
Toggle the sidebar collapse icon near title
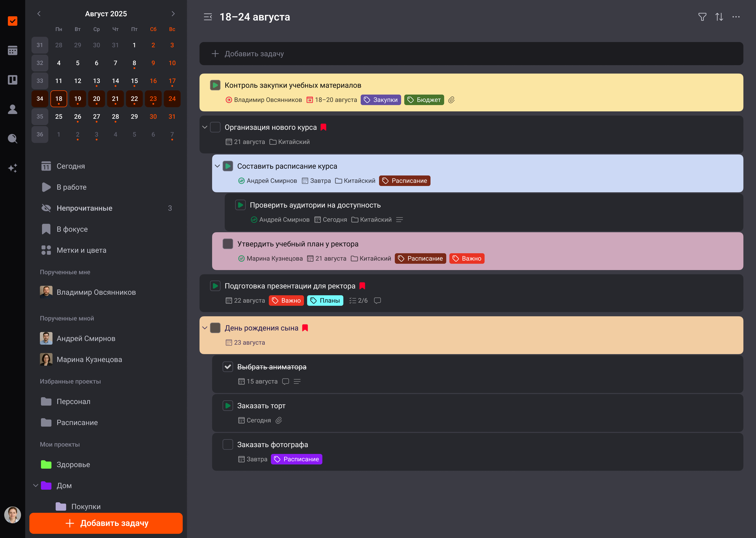pyautogui.click(x=208, y=17)
